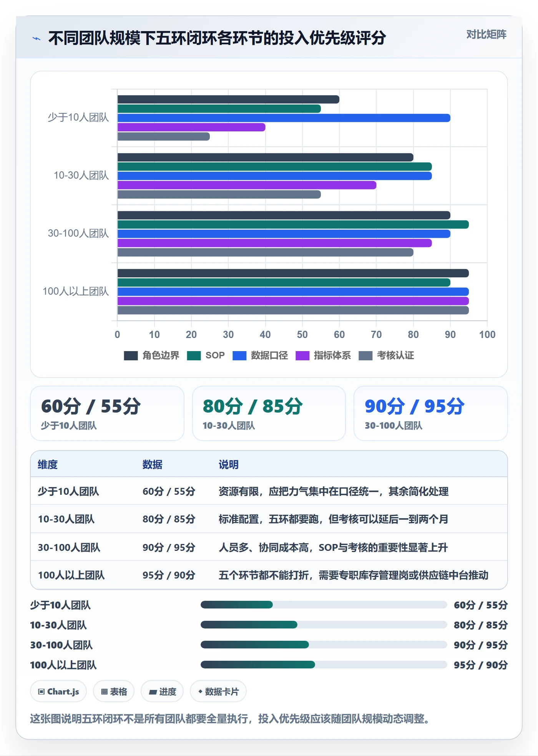538x756 pixels.
Task: Toggle the 数据口径 legend swatch
Action: (x=239, y=356)
